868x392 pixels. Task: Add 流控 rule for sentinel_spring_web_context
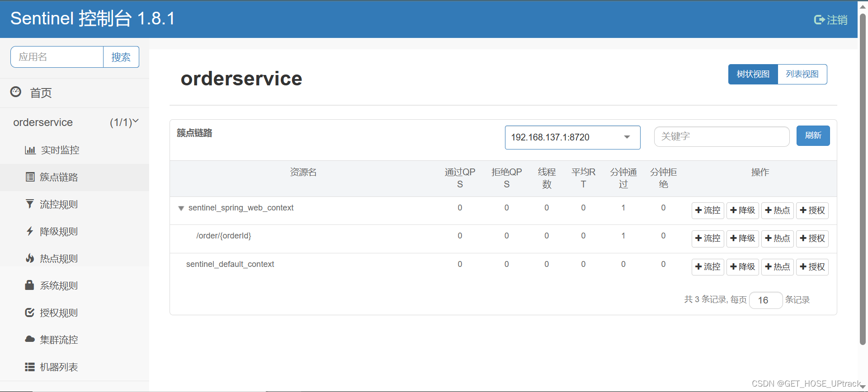pos(708,210)
